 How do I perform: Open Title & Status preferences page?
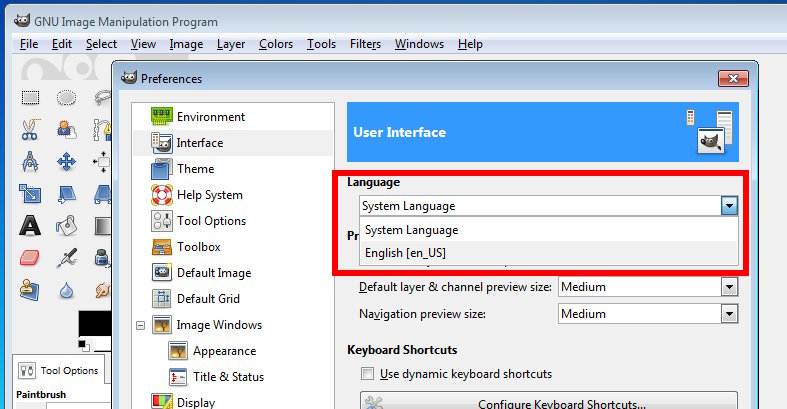point(228,377)
